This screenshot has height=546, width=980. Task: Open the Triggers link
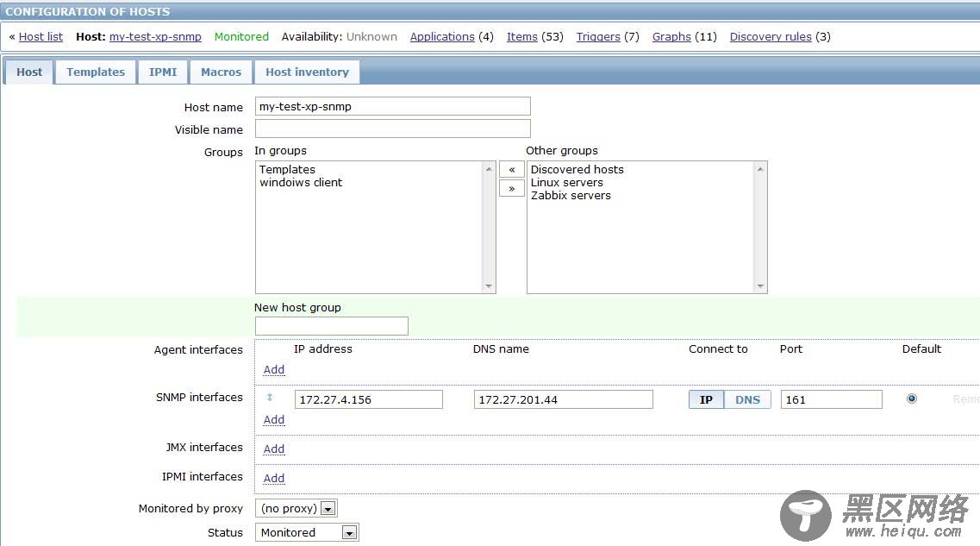(598, 37)
